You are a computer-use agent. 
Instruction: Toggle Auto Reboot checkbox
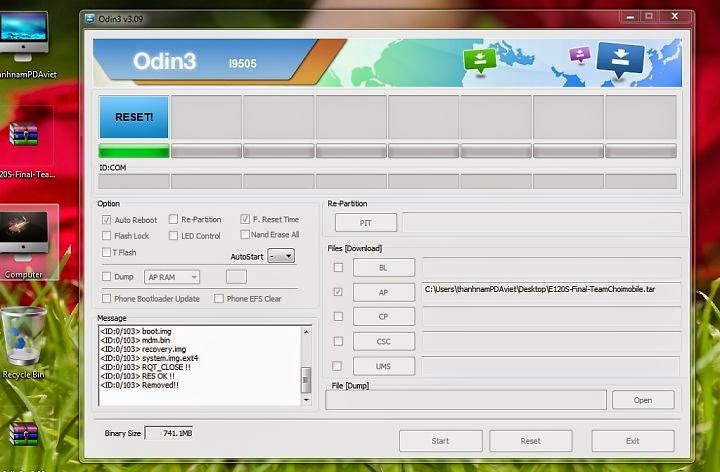(x=107, y=220)
